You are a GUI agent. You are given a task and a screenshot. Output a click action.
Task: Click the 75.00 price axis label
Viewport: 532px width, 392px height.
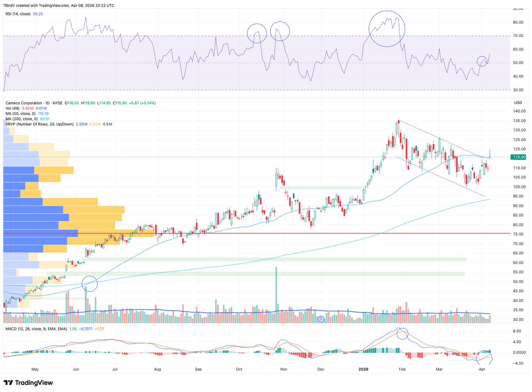[518, 234]
